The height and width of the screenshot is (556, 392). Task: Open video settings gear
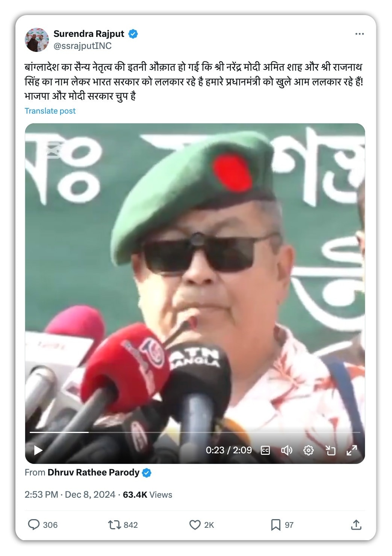309,450
